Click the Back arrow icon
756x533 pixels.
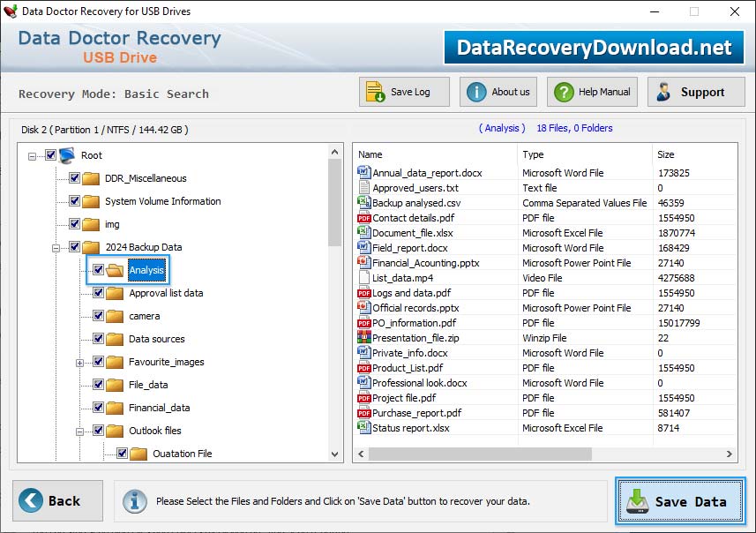click(30, 500)
